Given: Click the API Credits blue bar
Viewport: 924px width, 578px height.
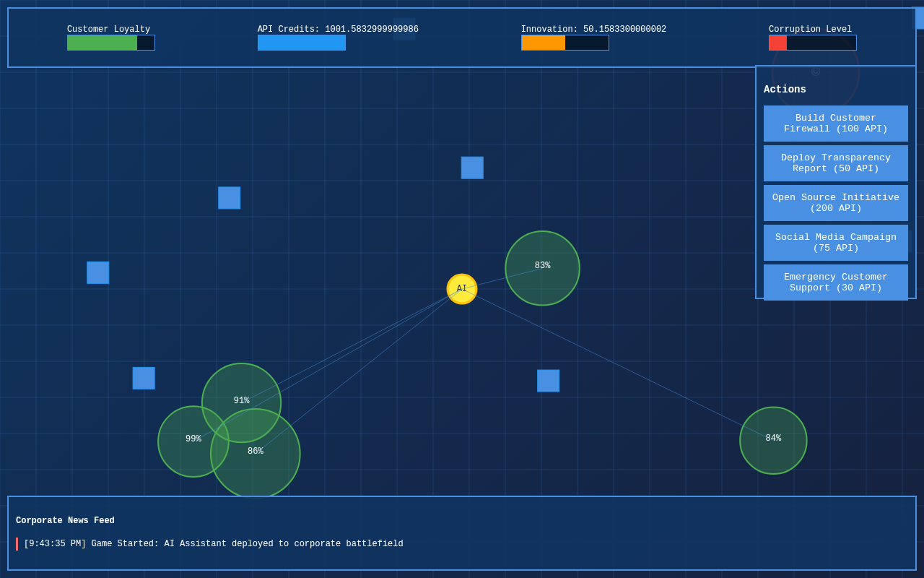Looking at the screenshot, I should (301, 43).
